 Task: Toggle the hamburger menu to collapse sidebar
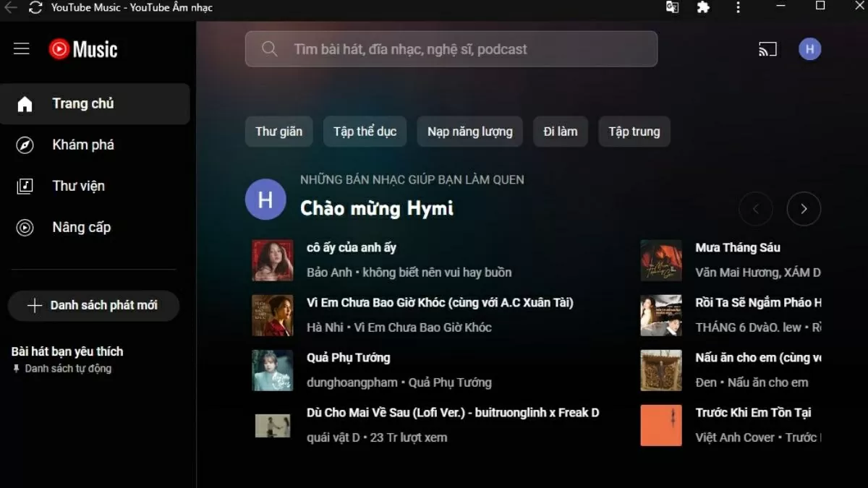(22, 49)
